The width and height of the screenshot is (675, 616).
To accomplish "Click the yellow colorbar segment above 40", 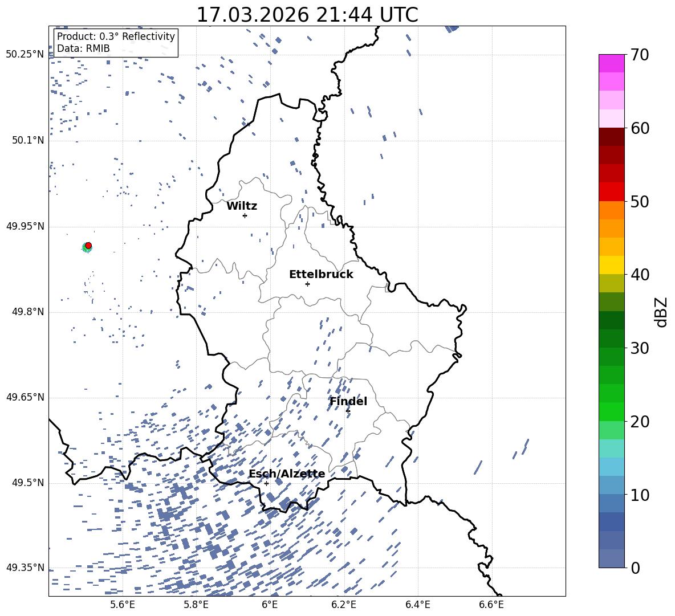I will 611,265.
